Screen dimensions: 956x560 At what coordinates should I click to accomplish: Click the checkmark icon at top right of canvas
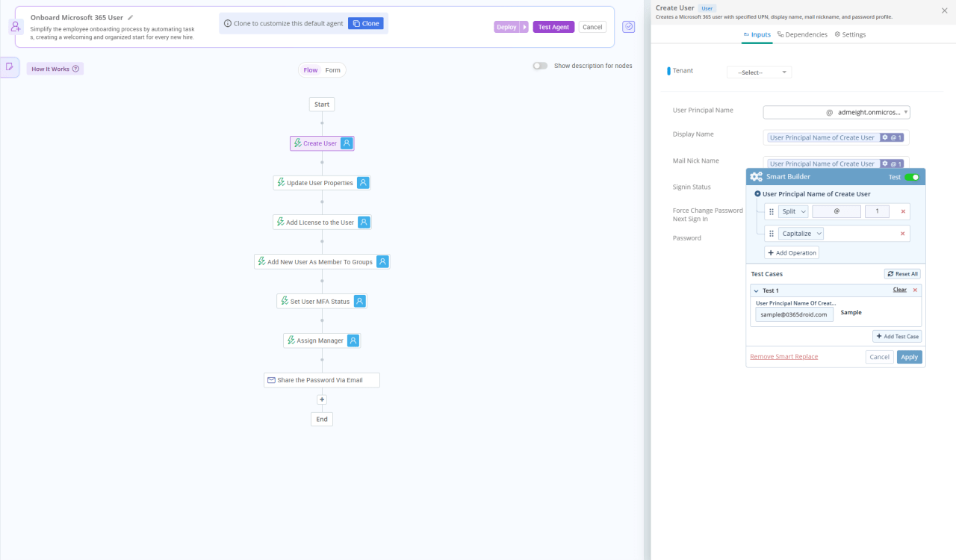628,26
